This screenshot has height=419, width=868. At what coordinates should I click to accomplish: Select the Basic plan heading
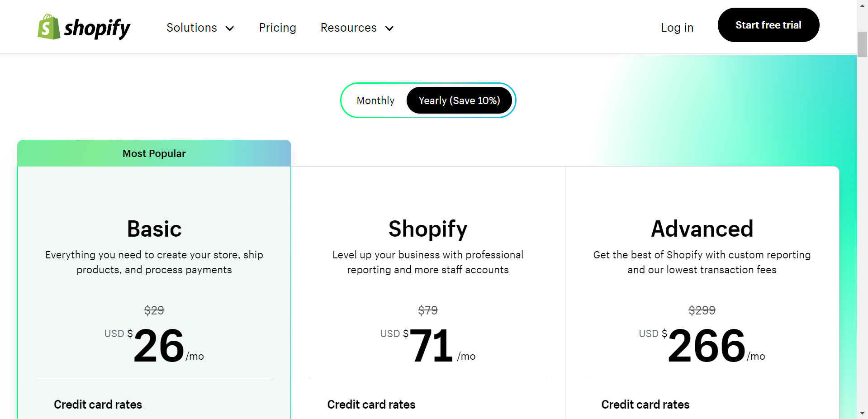click(154, 229)
